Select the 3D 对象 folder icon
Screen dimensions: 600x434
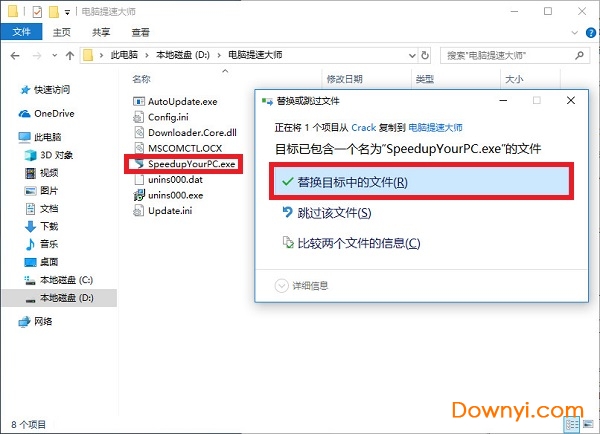tap(30, 154)
